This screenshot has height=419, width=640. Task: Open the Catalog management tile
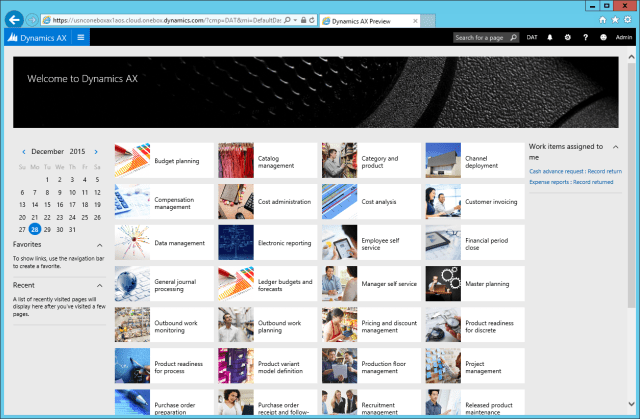[267, 160]
